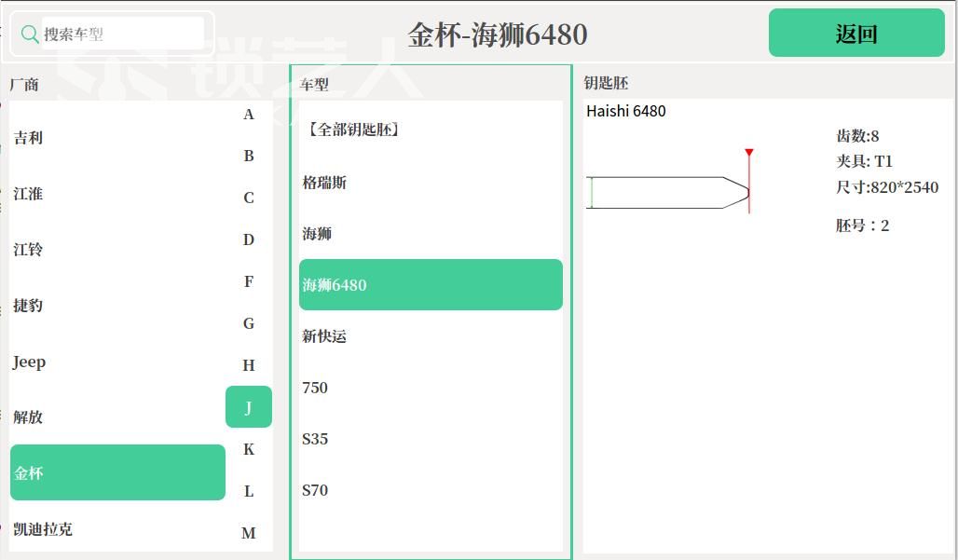Jump to index letter K

tap(249, 449)
